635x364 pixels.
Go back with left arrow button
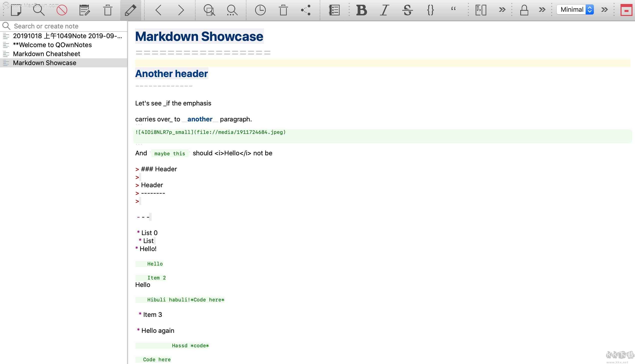pos(159,10)
